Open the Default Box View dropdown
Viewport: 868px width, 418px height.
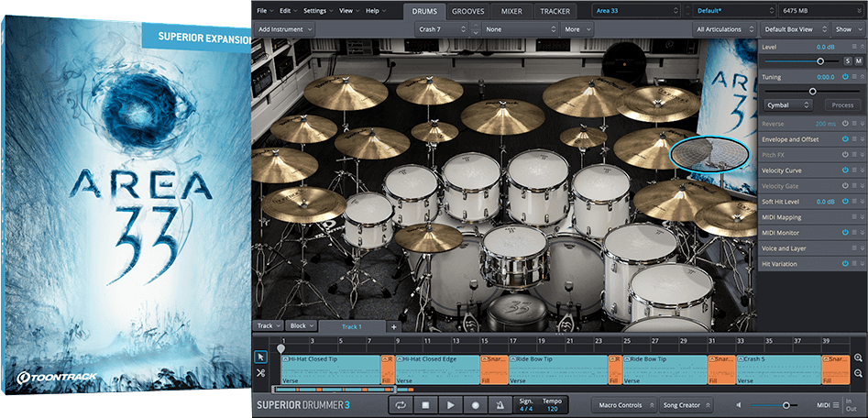[x=795, y=29]
